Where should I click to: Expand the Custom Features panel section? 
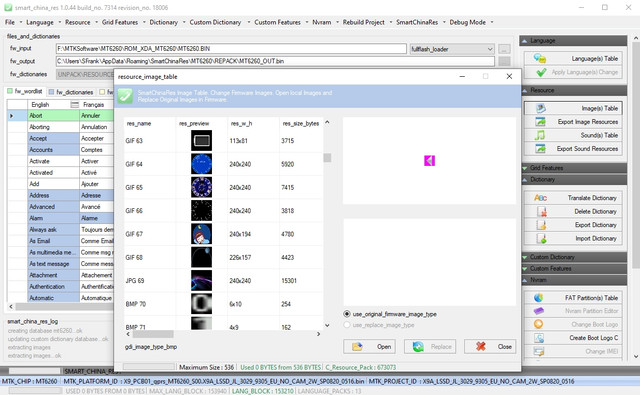[x=524, y=269]
